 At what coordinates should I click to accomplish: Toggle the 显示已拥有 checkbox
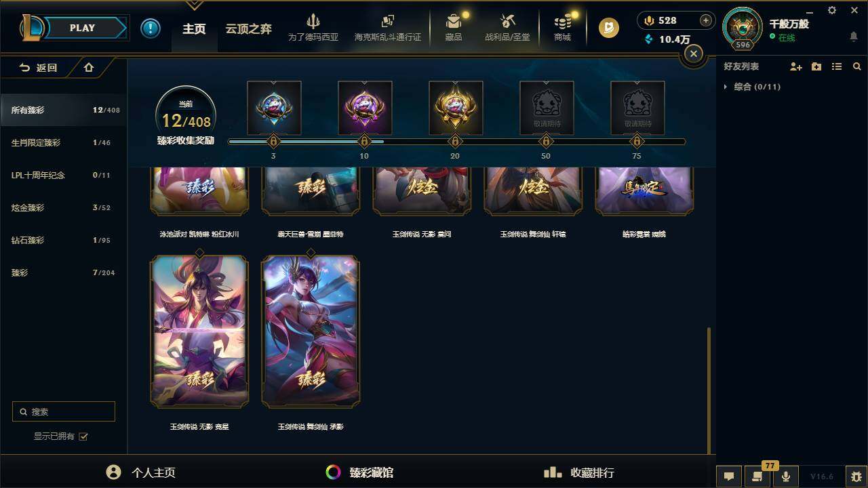(83, 436)
